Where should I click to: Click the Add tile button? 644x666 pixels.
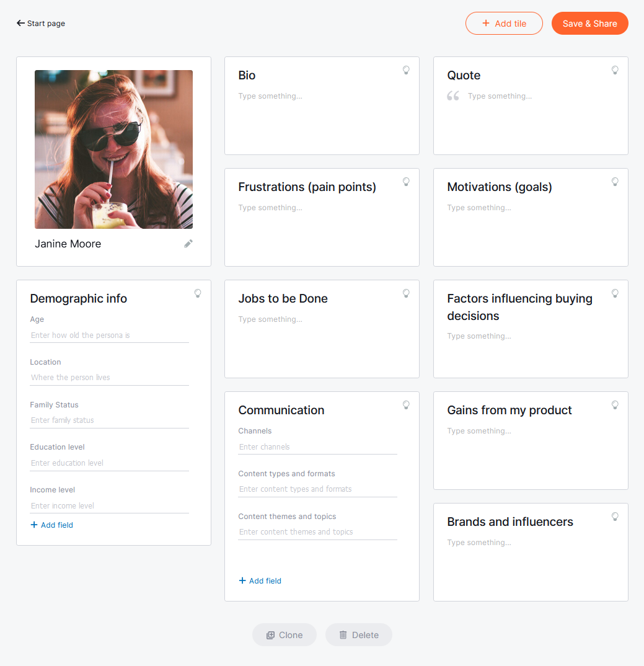click(x=504, y=23)
